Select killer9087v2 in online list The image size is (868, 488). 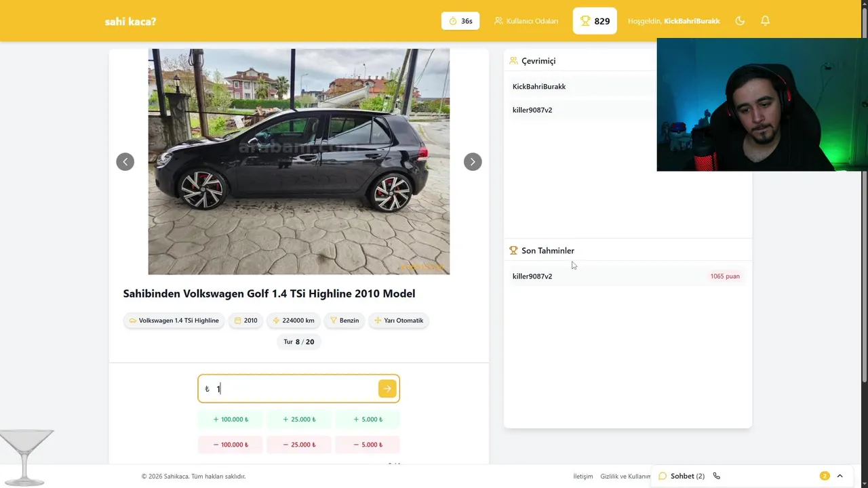pos(532,110)
